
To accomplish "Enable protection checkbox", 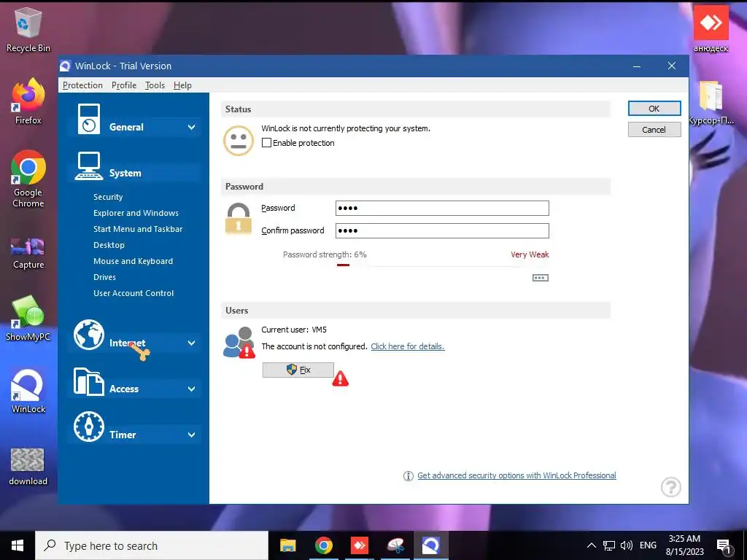I will pyautogui.click(x=267, y=143).
